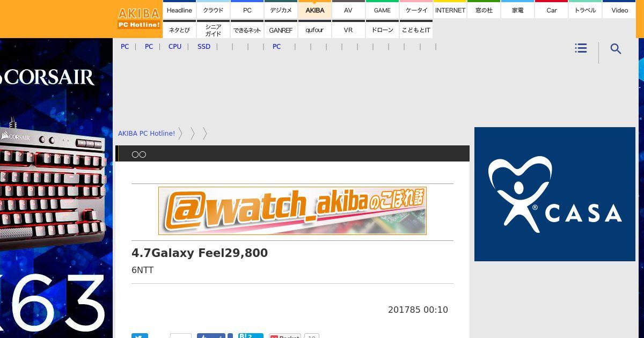
Task: Go home via AKIBA PC Hotline! logo
Action: tap(139, 19)
